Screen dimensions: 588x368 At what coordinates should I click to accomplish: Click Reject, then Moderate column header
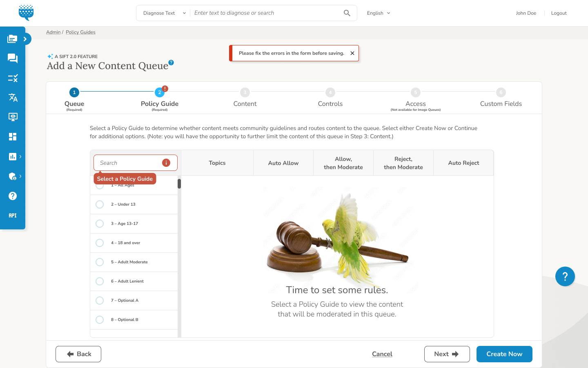[x=403, y=163]
